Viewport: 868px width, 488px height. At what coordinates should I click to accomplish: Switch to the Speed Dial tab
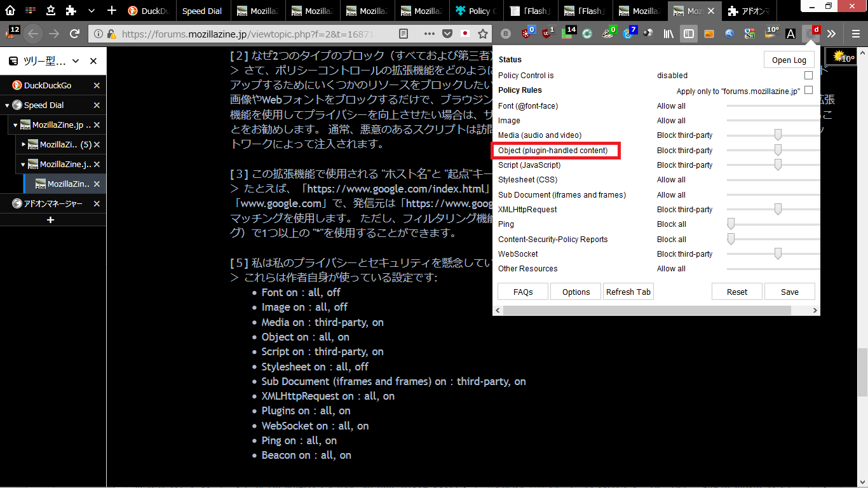(x=202, y=11)
